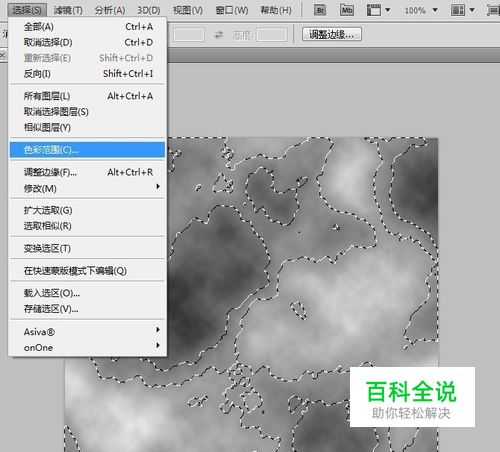This screenshot has height=452, width=500.
Task: Click the Arrange Documents icon
Action: (458, 10)
